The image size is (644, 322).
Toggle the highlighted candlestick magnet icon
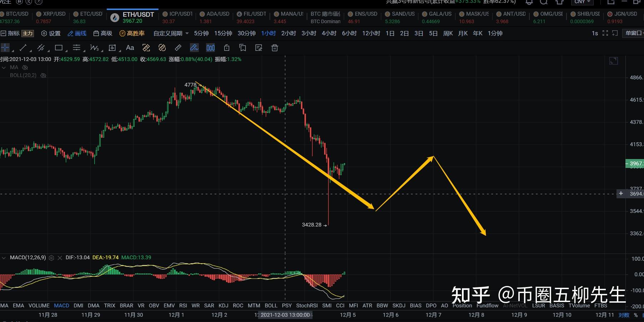[x=211, y=47]
